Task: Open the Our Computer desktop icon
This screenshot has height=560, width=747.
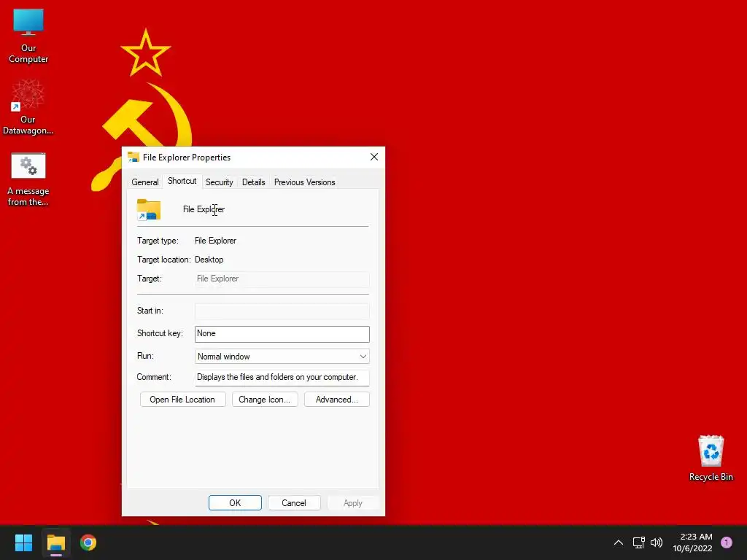Action: [x=28, y=36]
